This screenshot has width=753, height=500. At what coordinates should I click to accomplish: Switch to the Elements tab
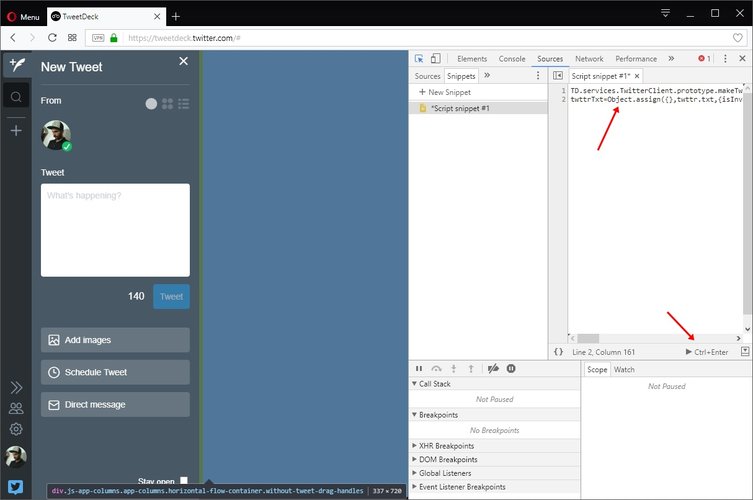point(472,59)
